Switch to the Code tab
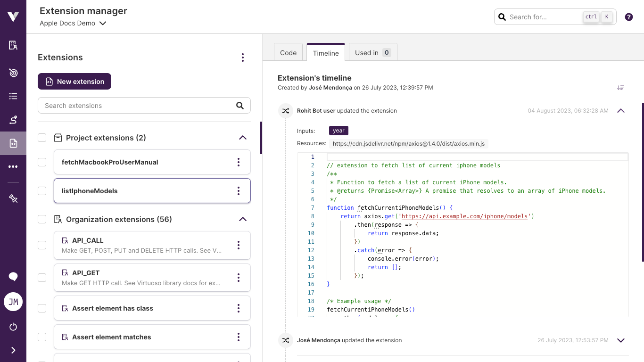Image resolution: width=644 pixels, height=362 pixels. (x=289, y=52)
